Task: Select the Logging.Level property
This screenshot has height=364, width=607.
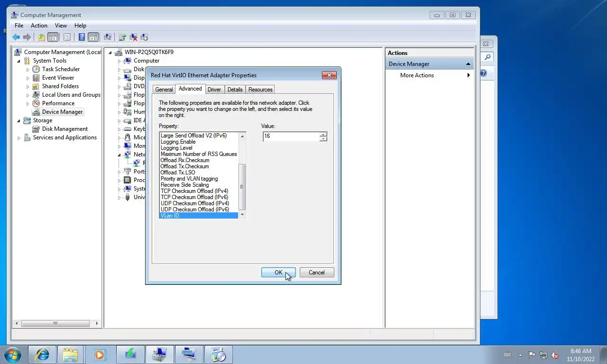Action: click(176, 148)
